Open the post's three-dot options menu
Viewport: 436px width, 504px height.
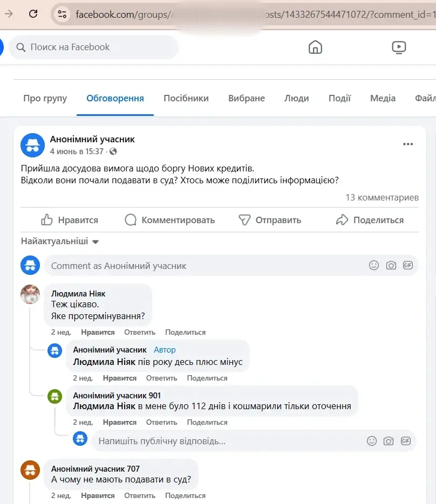click(x=408, y=144)
